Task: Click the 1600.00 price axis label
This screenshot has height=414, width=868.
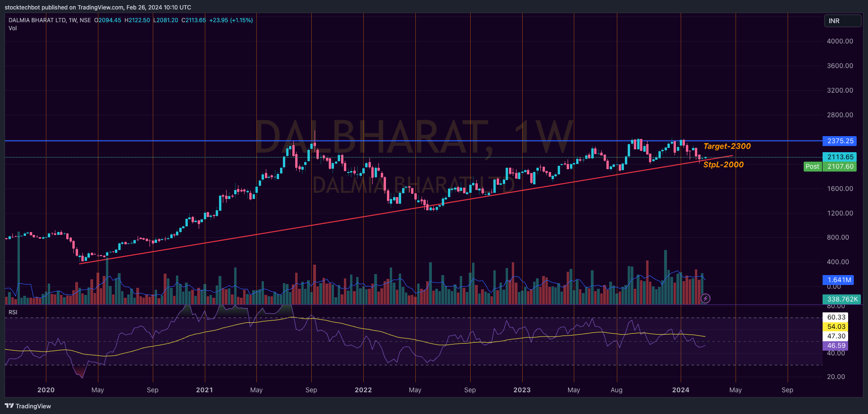Action: click(840, 189)
